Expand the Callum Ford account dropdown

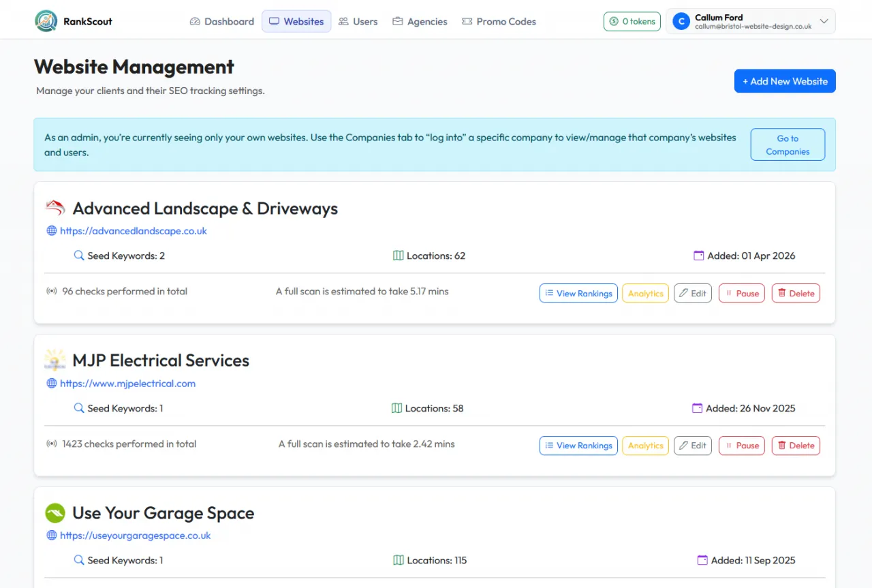(x=751, y=21)
